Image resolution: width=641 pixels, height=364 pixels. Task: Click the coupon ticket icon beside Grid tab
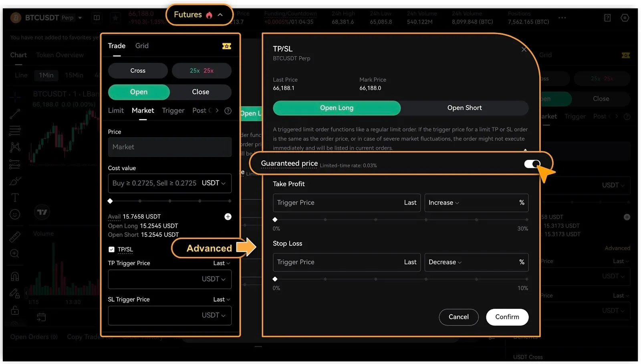tap(226, 46)
